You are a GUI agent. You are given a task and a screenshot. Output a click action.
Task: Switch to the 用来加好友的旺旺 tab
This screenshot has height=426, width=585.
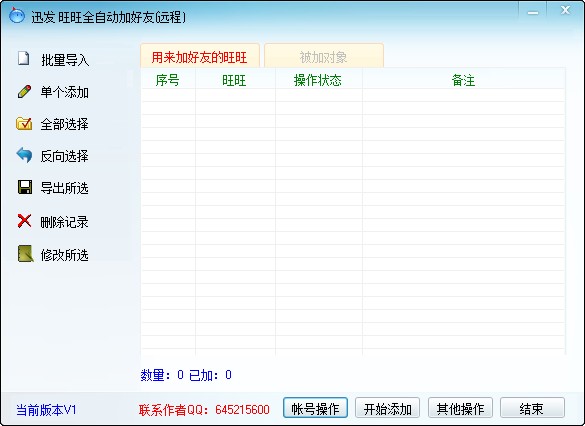200,56
